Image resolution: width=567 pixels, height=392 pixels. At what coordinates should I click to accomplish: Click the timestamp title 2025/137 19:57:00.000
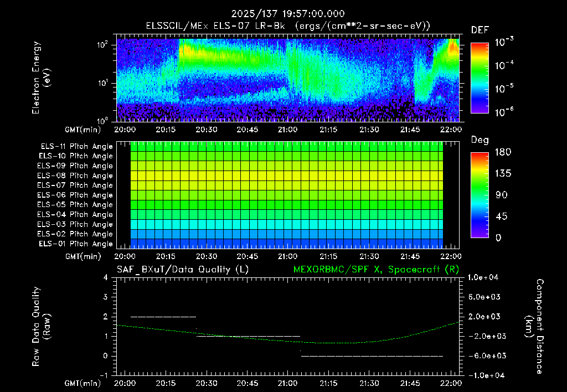tap(288, 14)
